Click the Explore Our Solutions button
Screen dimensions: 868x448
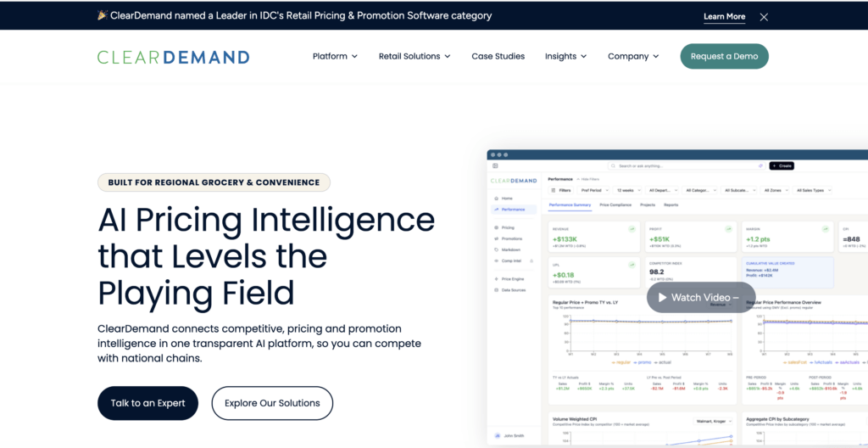(272, 403)
